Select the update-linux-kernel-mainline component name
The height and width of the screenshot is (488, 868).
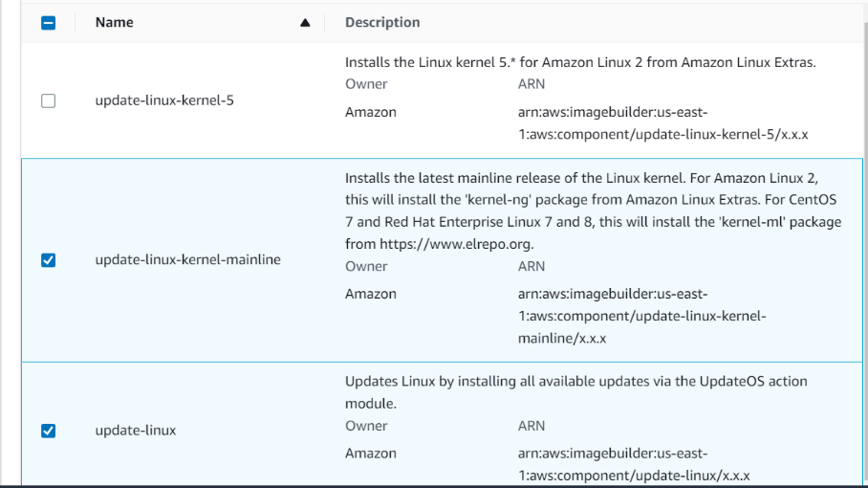(x=187, y=259)
